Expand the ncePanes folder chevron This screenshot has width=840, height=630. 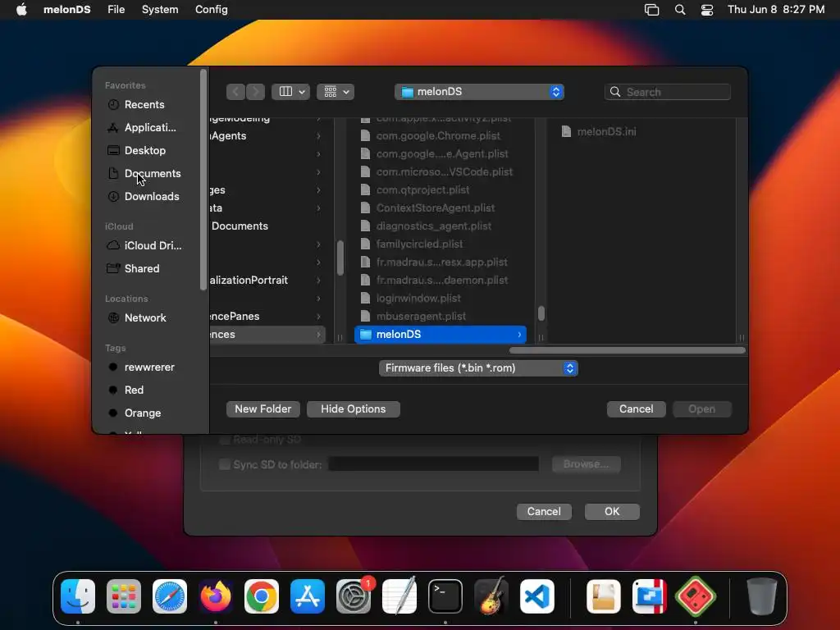pos(319,316)
